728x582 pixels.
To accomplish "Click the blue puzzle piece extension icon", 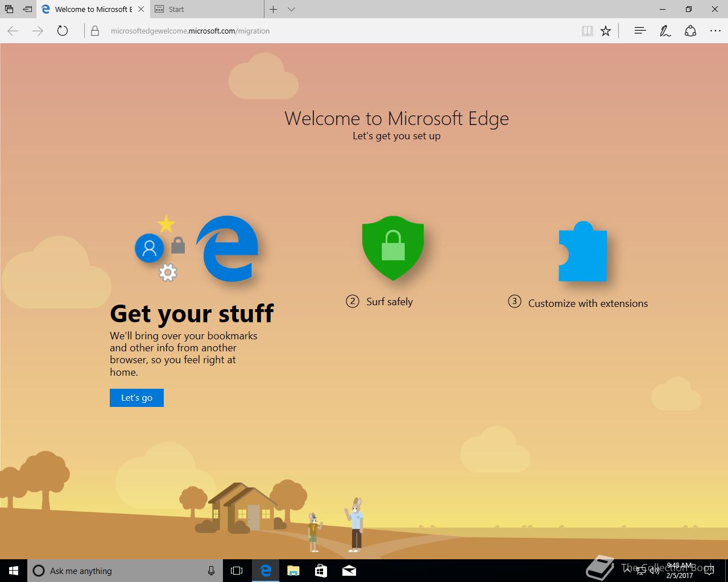I will coord(583,251).
